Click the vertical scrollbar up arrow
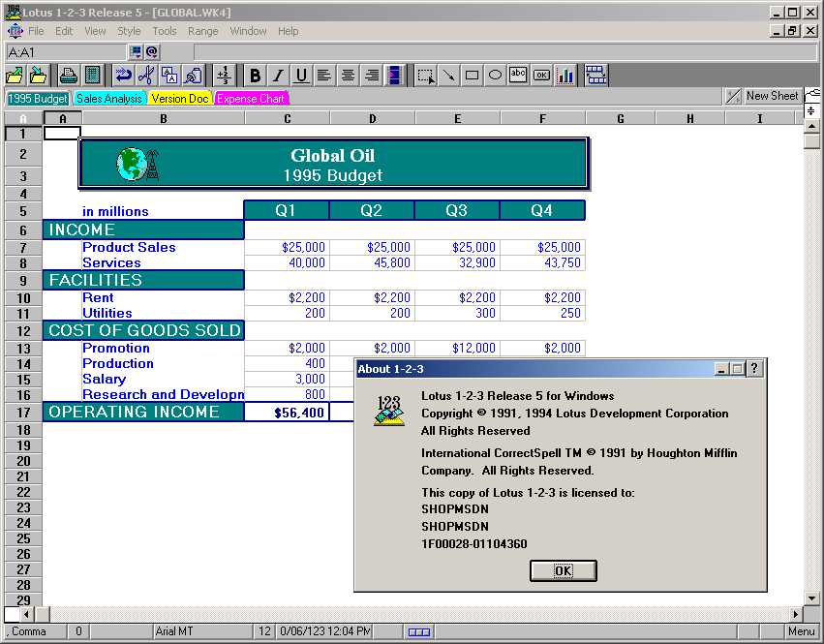 click(812, 126)
